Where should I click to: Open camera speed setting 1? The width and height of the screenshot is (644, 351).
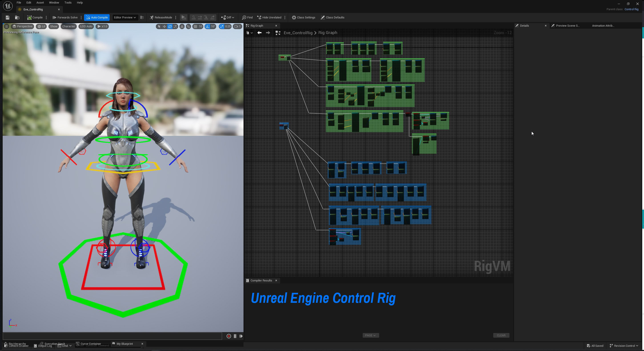point(237,26)
